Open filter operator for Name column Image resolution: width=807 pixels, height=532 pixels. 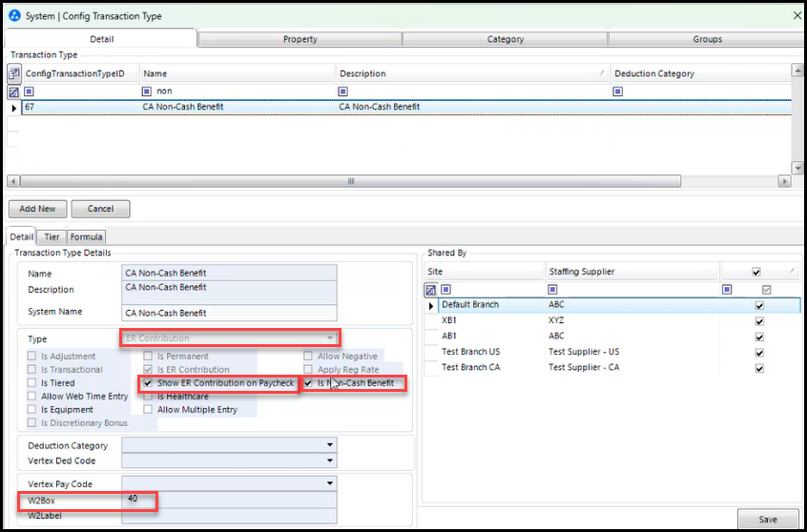point(147,92)
